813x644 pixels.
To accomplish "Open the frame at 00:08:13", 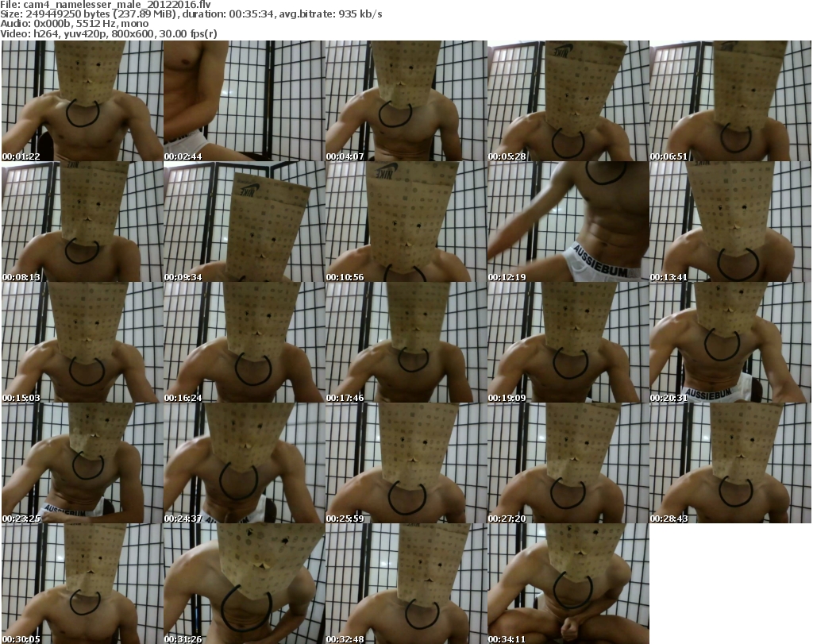I will click(x=83, y=222).
